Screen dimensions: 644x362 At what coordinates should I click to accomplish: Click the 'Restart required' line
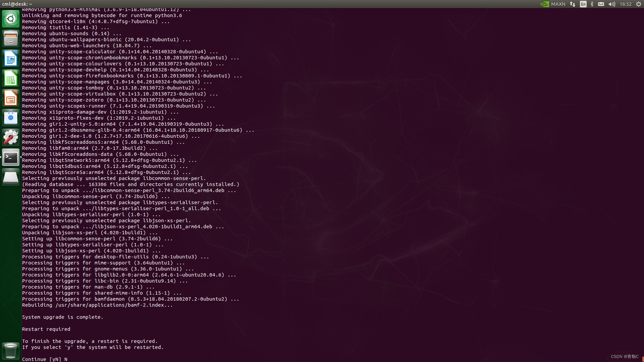(46, 329)
